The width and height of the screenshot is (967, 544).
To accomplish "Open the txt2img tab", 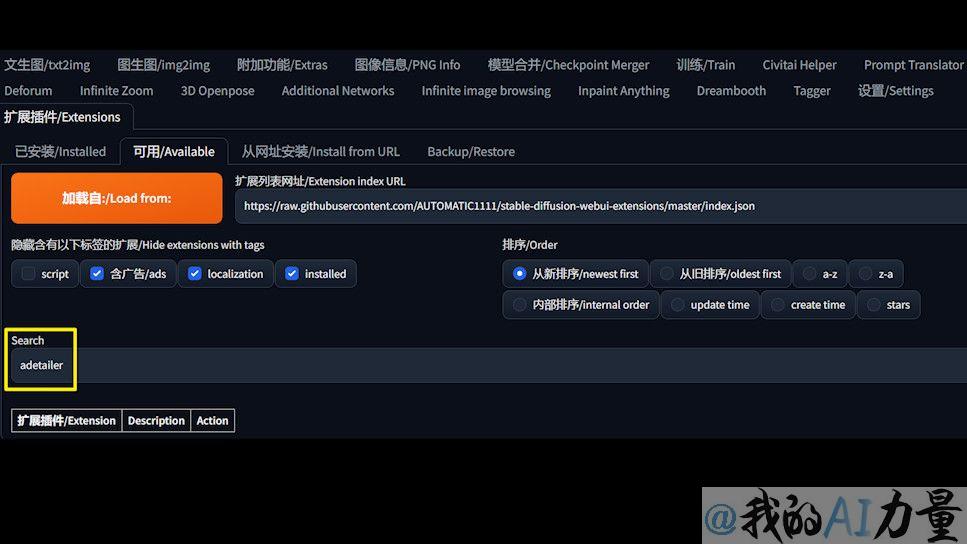I will coord(47,65).
